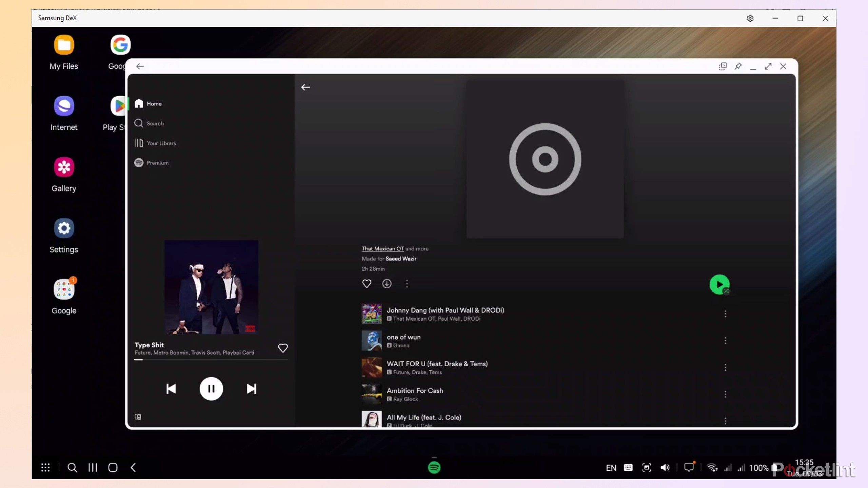Open the That Mexican OT artist link
The image size is (868, 488).
click(382, 248)
